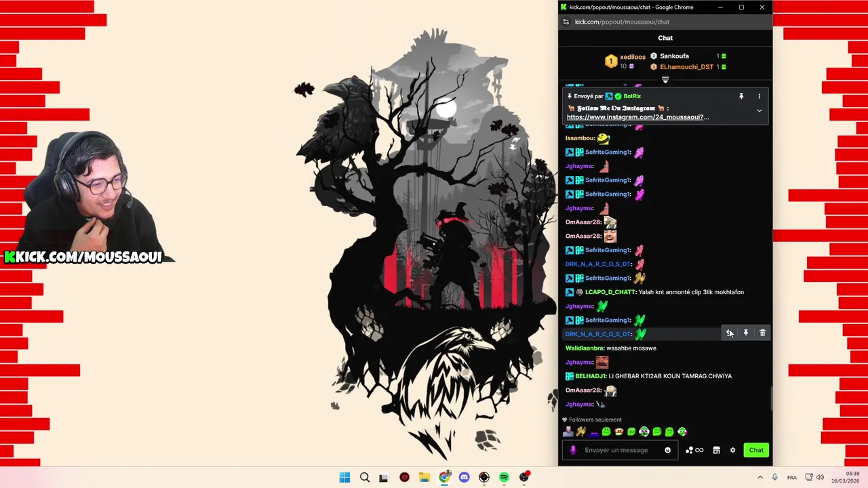The image size is (868, 488).
Task: Open OBS Studio with red badge on taskbar
Action: [524, 477]
